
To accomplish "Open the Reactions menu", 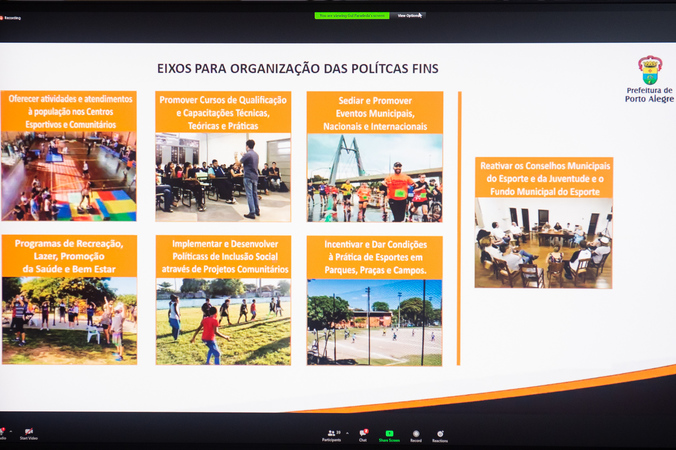I will pyautogui.click(x=440, y=436).
